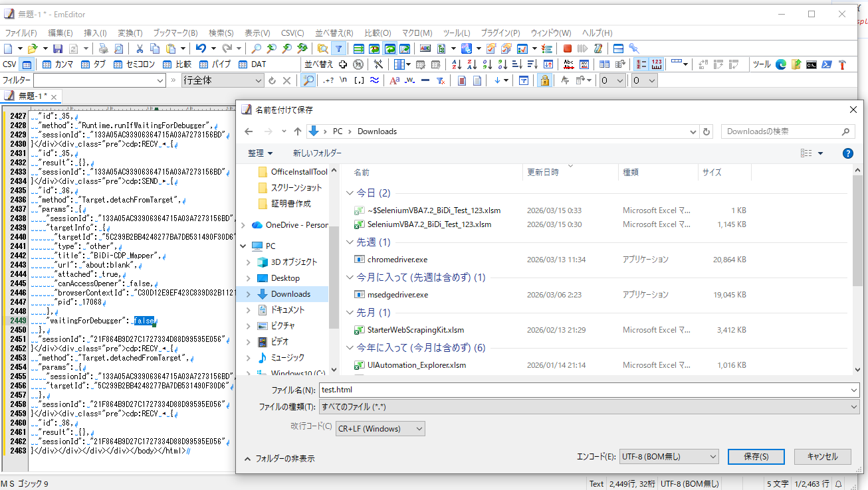Image resolution: width=868 pixels, height=490 pixels.
Task: Select chromedriver.exe in file list
Action: click(397, 260)
